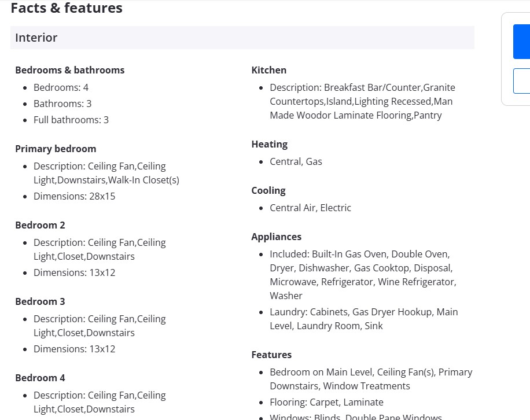
Task: Click the "Dimensions: 28x15" line
Action: tap(74, 196)
